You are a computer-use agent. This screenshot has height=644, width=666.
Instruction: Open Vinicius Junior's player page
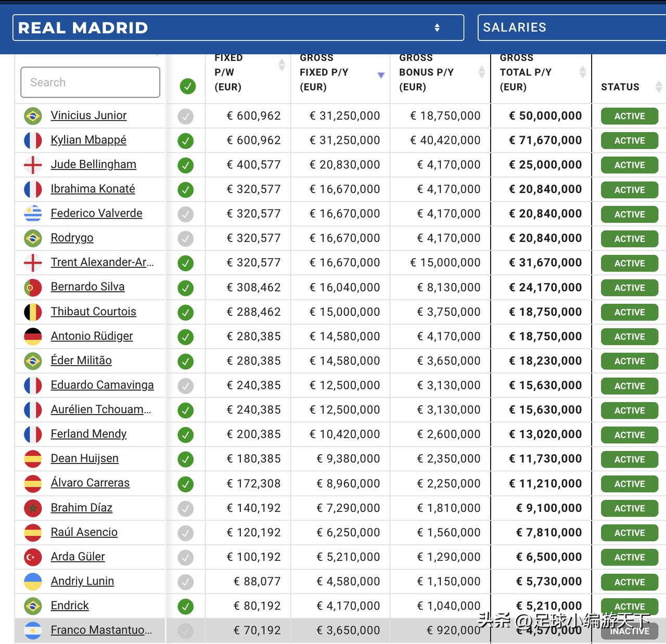pos(88,115)
